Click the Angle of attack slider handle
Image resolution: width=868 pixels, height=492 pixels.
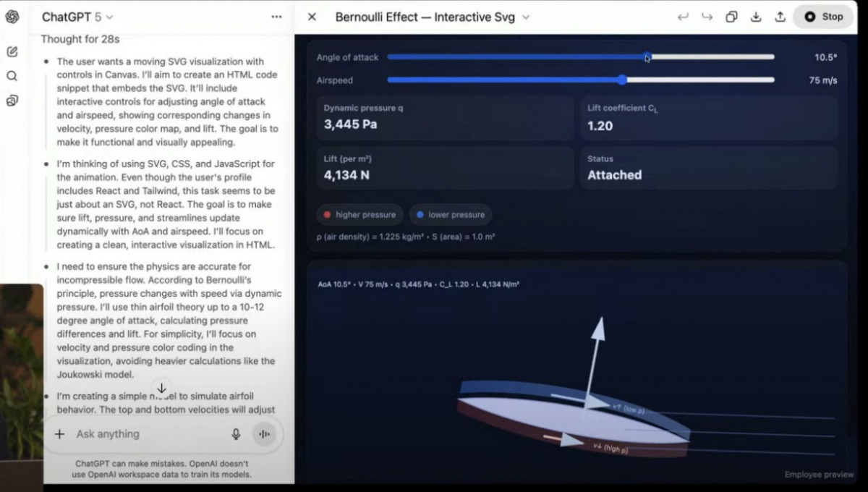point(647,57)
